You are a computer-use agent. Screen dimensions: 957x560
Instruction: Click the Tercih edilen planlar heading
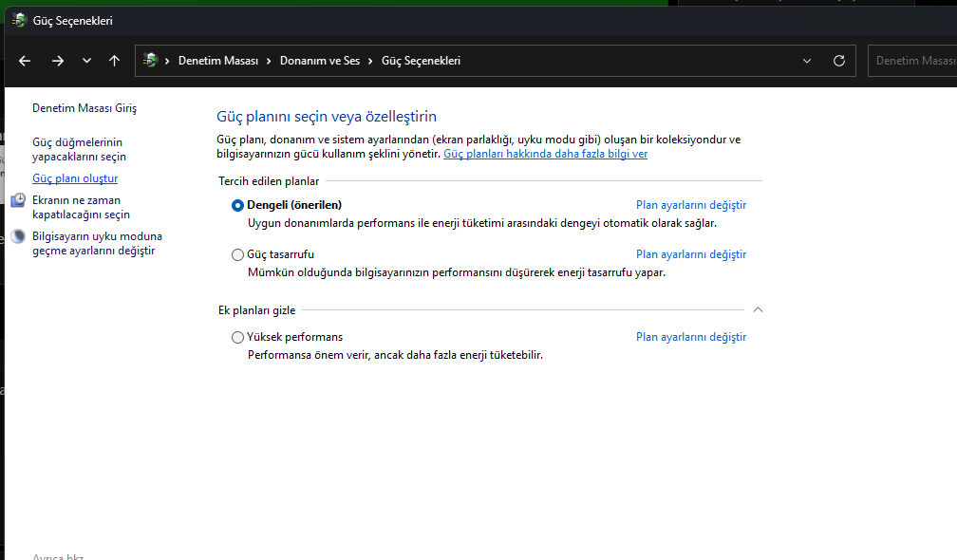269,181
